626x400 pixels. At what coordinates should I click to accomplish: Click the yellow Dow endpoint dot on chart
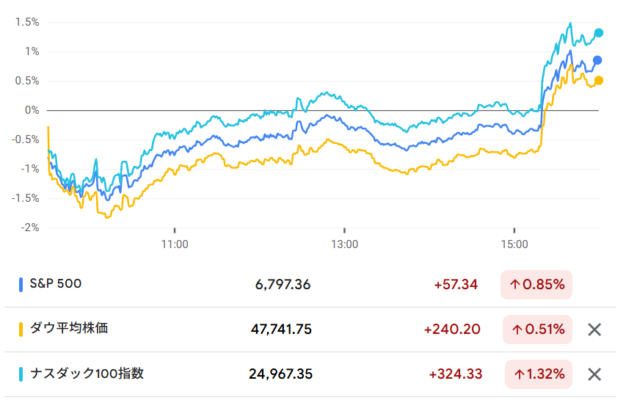point(599,80)
